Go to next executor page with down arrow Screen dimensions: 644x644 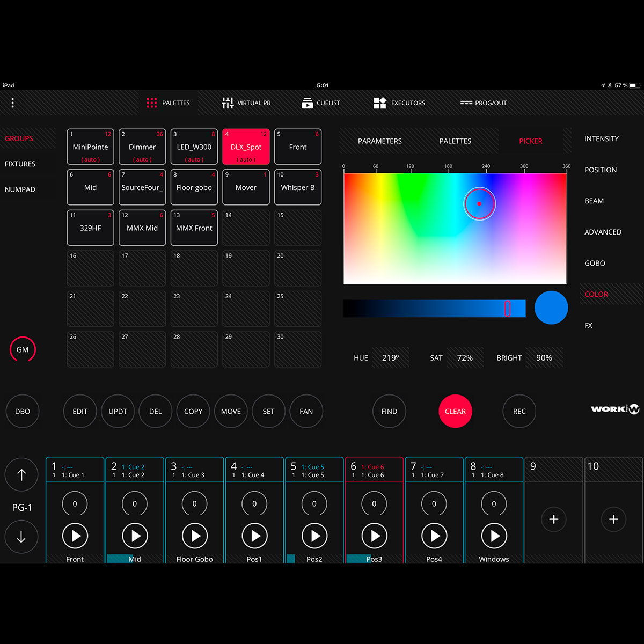pyautogui.click(x=21, y=537)
